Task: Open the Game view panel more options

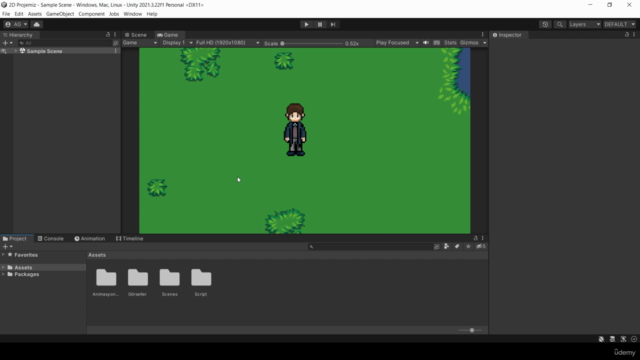Action: pyautogui.click(x=482, y=35)
